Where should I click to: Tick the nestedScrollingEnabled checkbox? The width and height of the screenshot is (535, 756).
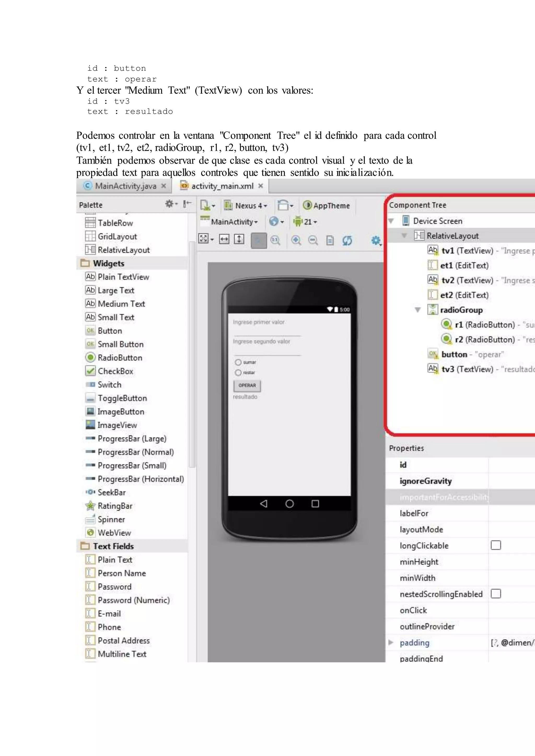(x=496, y=594)
